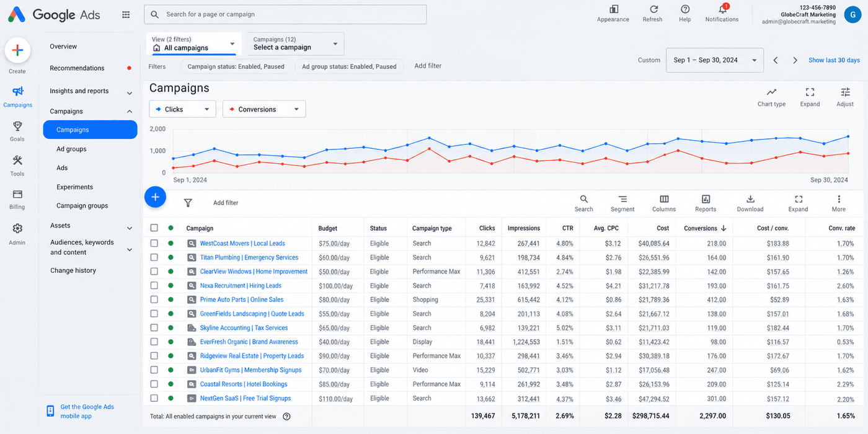Open Ad groups in the navigation
The height and width of the screenshot is (434, 868).
[x=71, y=149]
